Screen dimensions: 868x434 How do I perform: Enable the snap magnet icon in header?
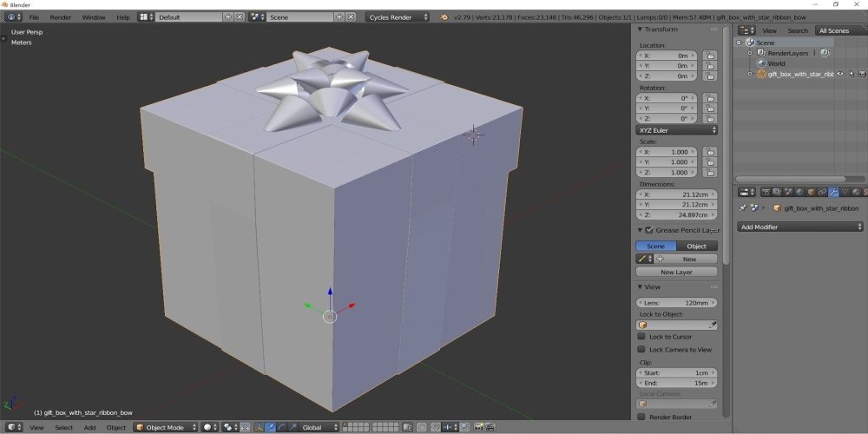[435, 427]
